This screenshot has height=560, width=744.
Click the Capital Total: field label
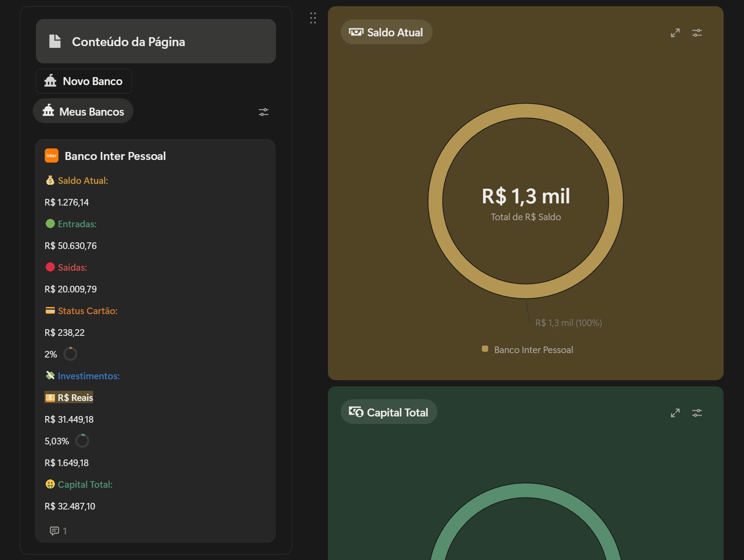[x=85, y=484]
